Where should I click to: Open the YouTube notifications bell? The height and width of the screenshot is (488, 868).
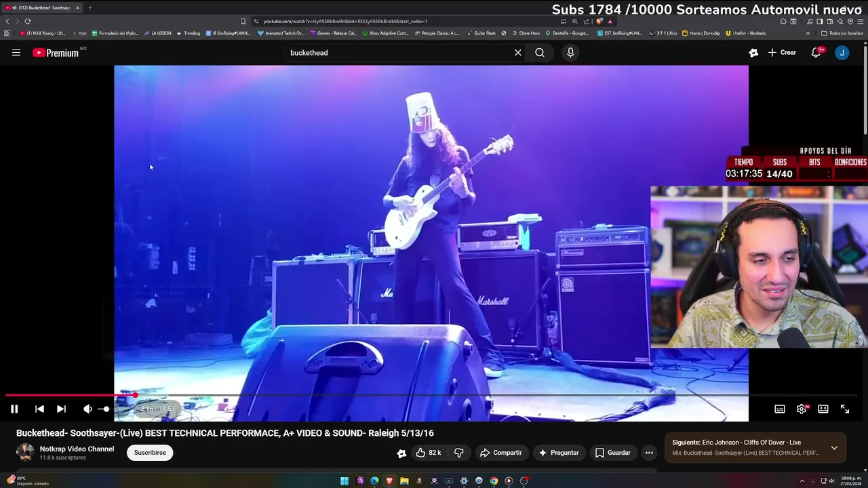816,53
